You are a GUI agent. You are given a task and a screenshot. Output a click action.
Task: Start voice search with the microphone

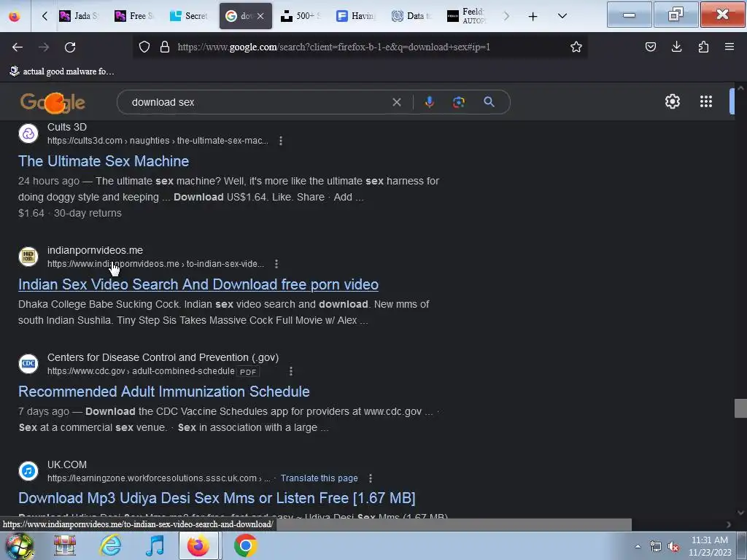point(429,102)
